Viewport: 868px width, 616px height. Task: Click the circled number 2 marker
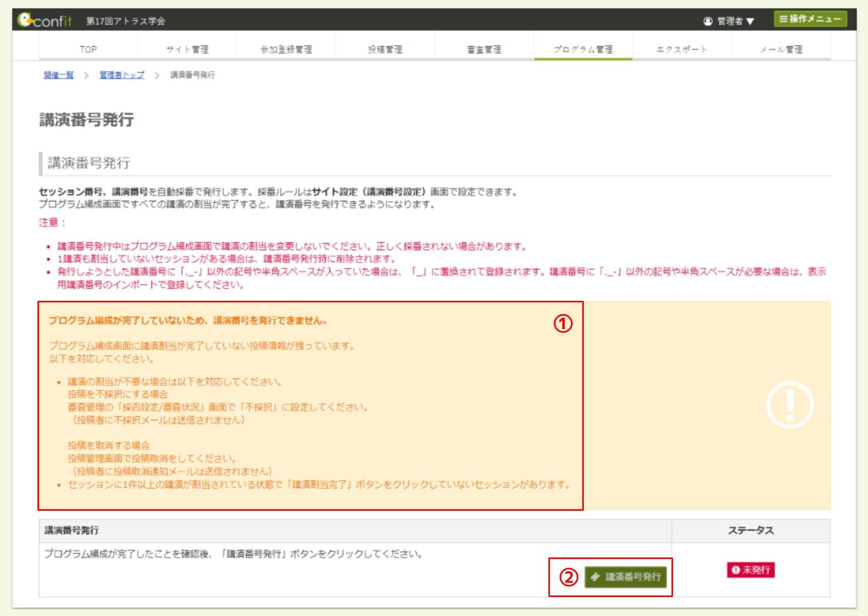(x=568, y=577)
